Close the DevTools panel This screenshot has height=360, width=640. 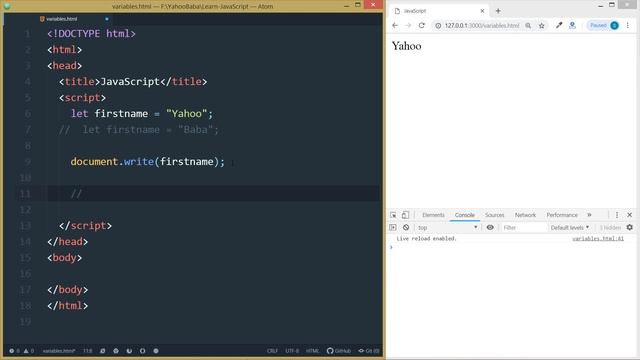(x=629, y=215)
